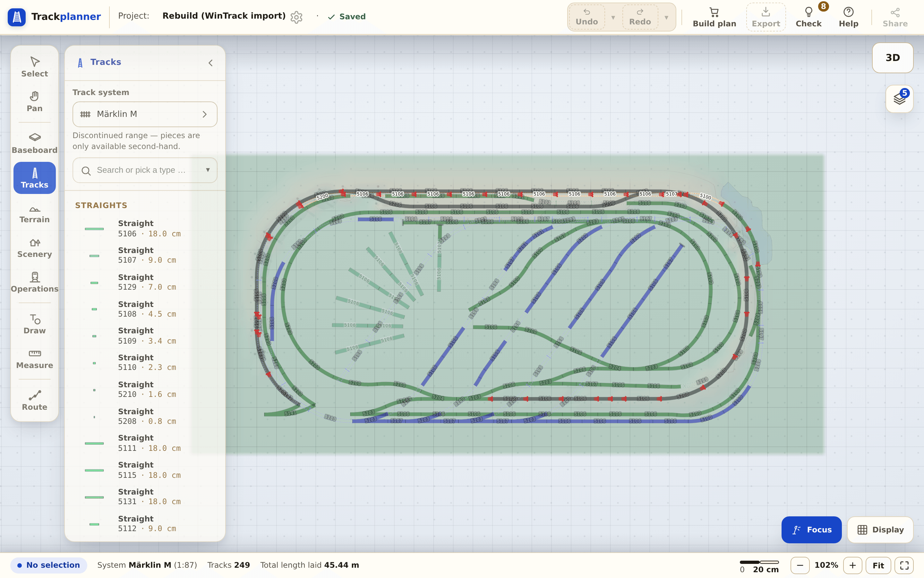This screenshot has width=924, height=578.
Task: Pick Straight 5112 9.0 cm piece
Action: pyautogui.click(x=145, y=523)
